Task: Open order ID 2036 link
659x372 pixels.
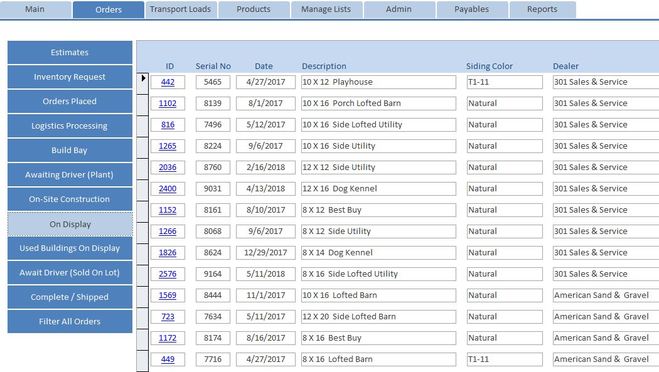Action: (168, 167)
